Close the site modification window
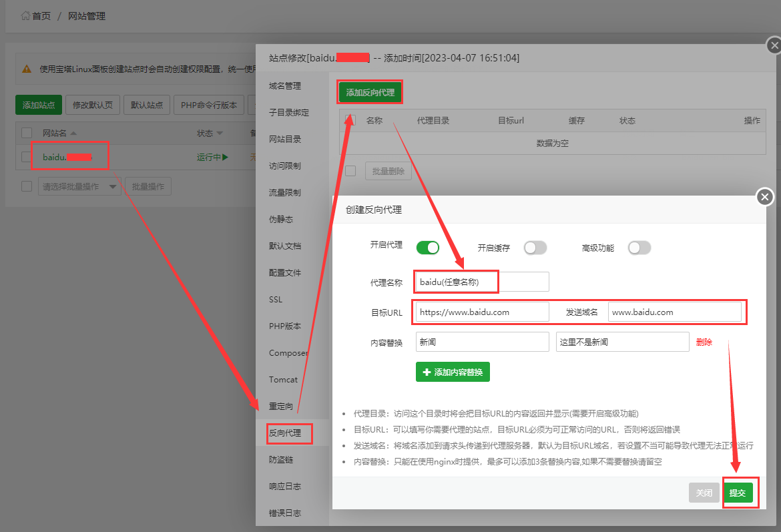Screen dimensions: 781x532 [x=774, y=45]
